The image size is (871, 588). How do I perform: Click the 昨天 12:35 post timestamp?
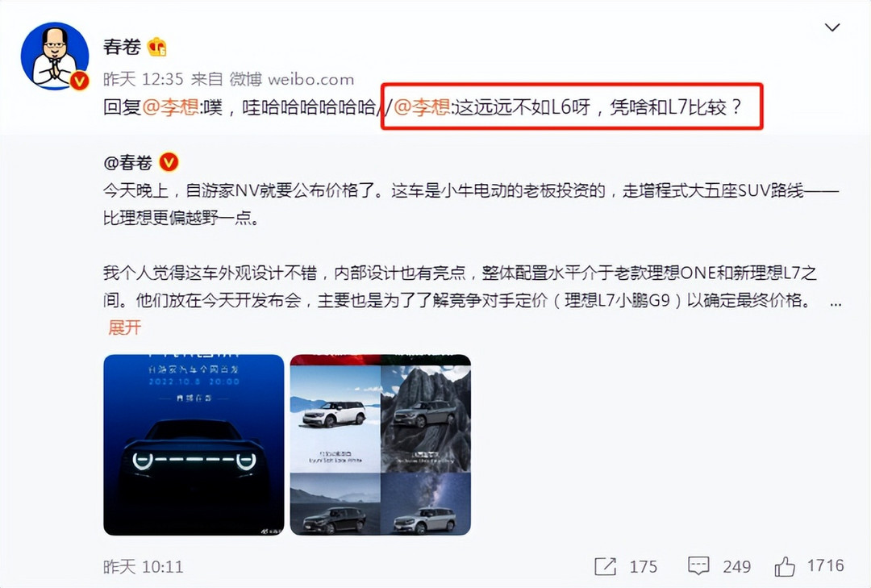pyautogui.click(x=144, y=80)
